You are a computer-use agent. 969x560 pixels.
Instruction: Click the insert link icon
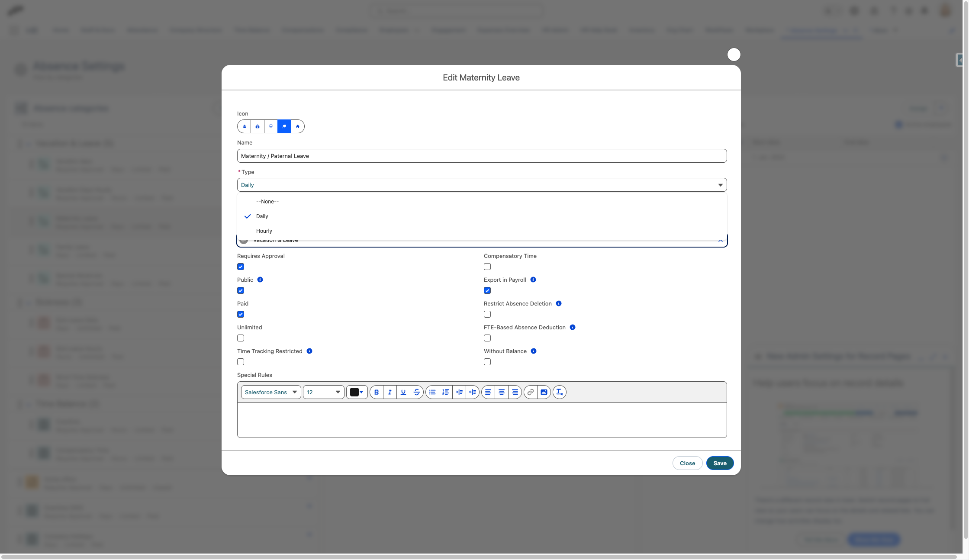pos(531,392)
